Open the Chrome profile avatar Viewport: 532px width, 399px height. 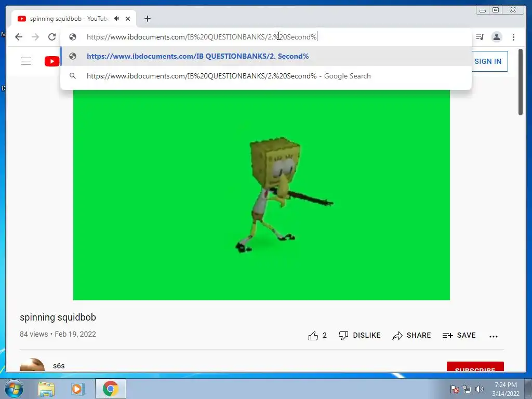497,37
